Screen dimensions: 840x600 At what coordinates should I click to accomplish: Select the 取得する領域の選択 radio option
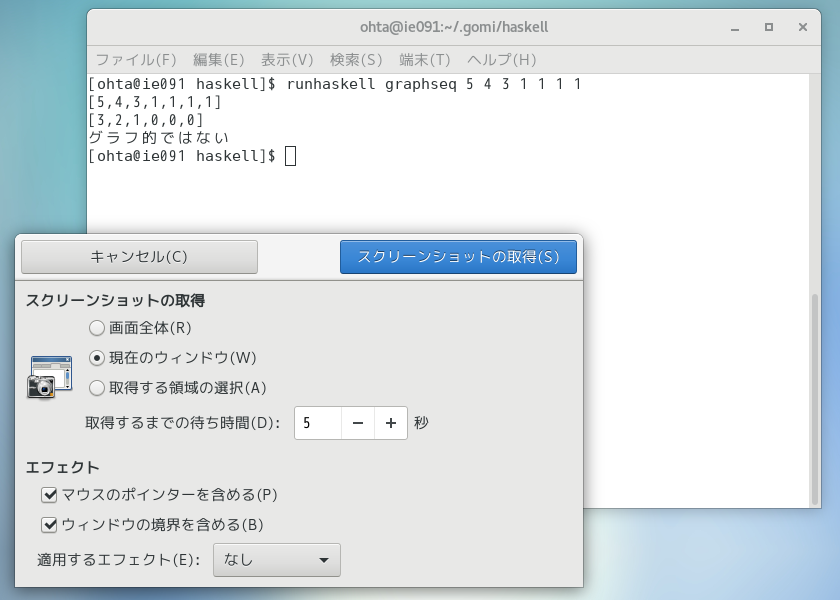[x=97, y=387]
